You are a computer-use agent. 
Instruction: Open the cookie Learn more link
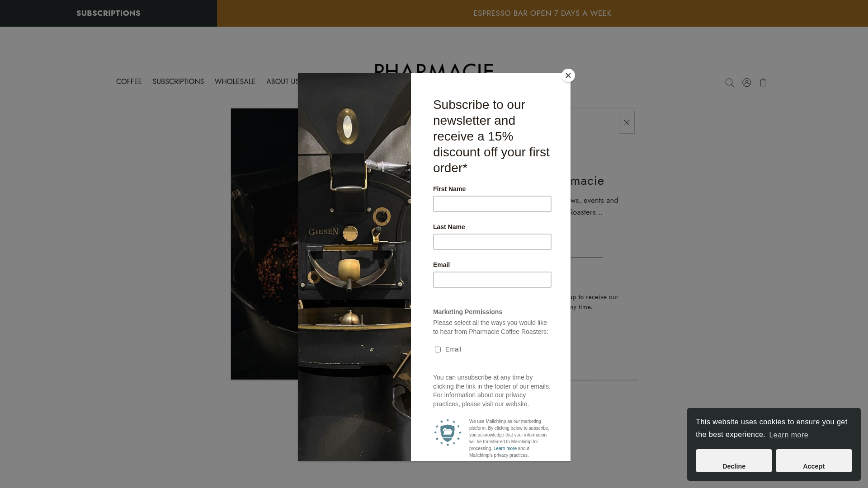coord(788,435)
